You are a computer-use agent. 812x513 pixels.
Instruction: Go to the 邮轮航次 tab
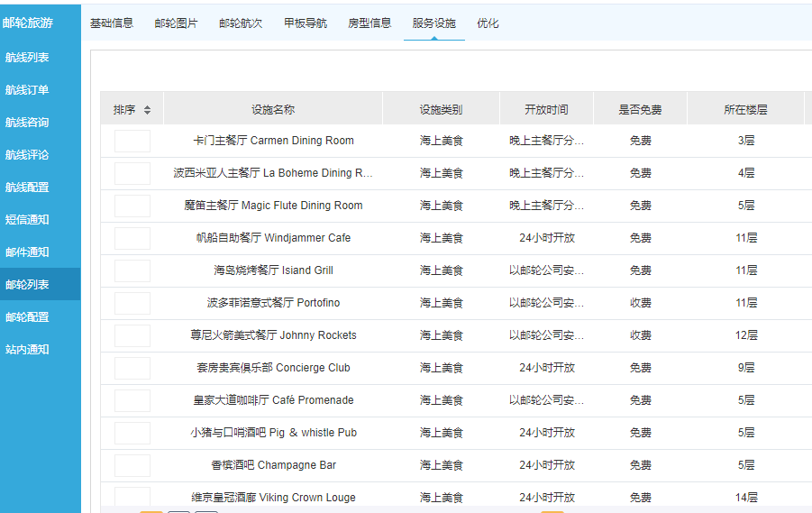coord(241,23)
